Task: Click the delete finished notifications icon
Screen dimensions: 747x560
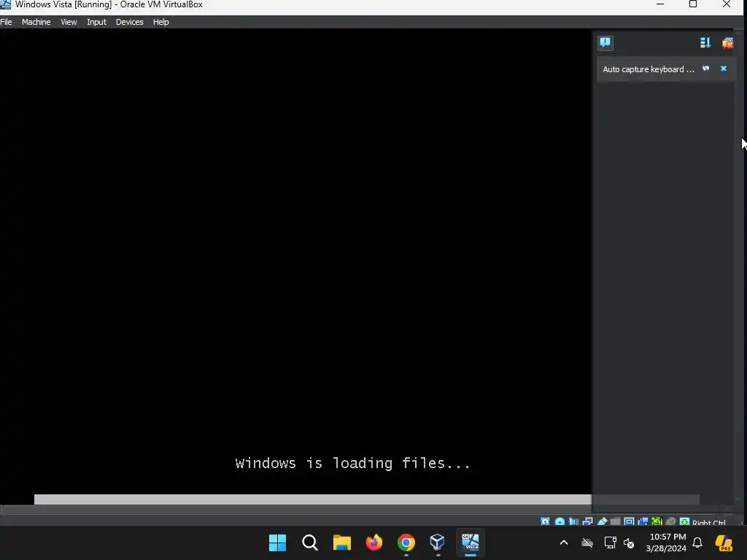Action: click(x=727, y=43)
